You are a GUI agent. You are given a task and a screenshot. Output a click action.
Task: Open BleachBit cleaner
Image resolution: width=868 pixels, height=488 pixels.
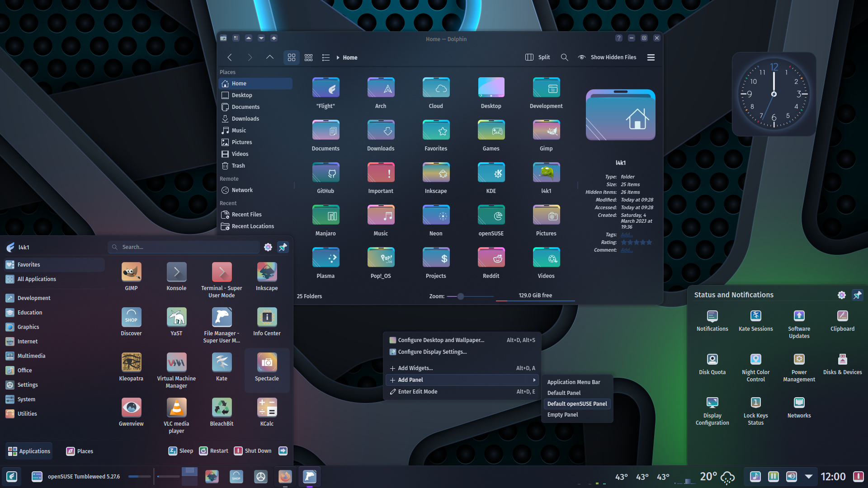[x=222, y=412]
